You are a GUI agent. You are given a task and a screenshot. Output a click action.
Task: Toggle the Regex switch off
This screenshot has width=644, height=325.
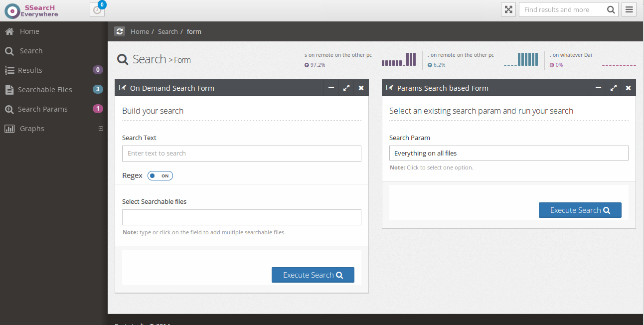pyautogui.click(x=160, y=175)
